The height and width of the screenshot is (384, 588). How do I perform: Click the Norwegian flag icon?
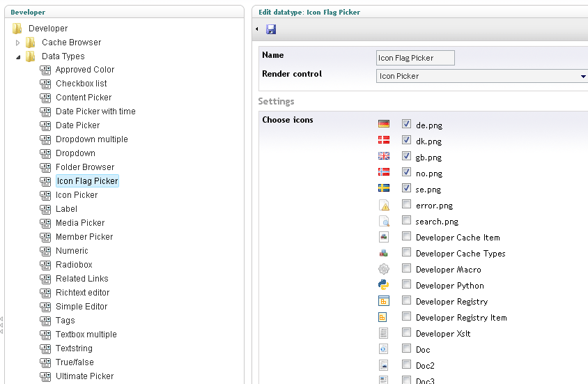click(x=384, y=171)
